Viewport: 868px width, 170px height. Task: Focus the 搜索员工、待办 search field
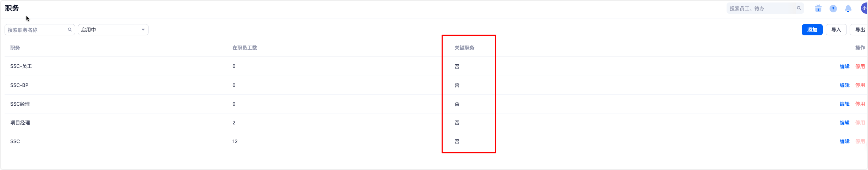(x=762, y=8)
